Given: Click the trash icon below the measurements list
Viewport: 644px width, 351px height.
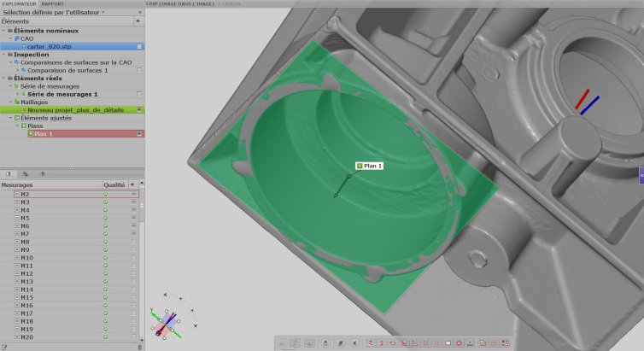Looking at the screenshot, I should tap(139, 348).
